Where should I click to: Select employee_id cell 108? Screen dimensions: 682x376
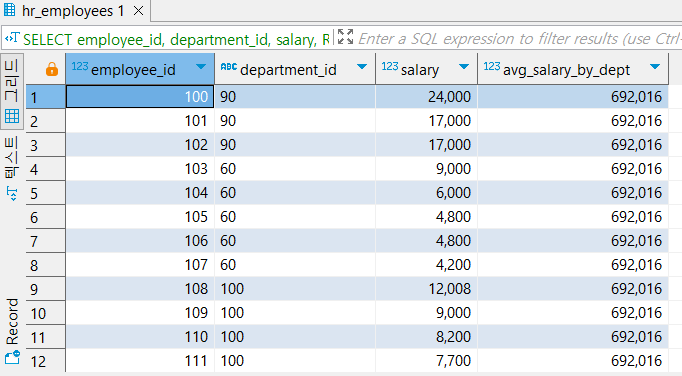point(140,289)
